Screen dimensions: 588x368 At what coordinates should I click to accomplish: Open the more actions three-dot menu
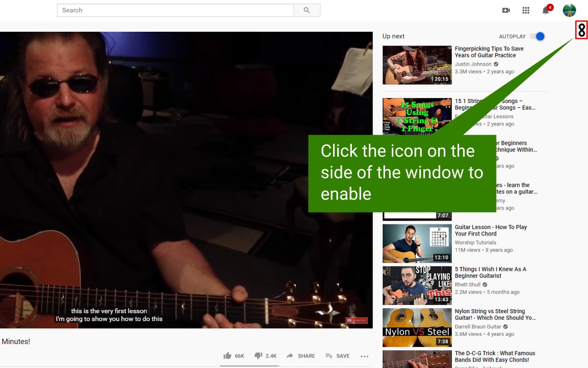(364, 356)
